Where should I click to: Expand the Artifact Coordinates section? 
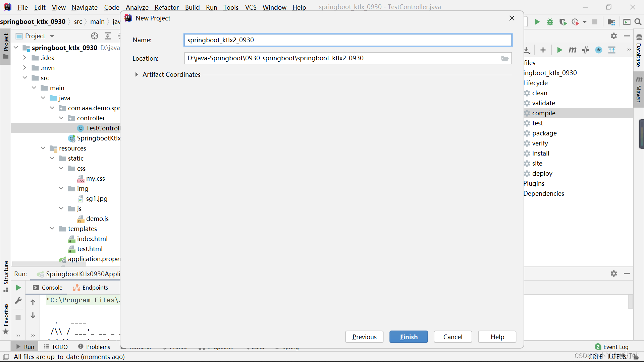[137, 74]
